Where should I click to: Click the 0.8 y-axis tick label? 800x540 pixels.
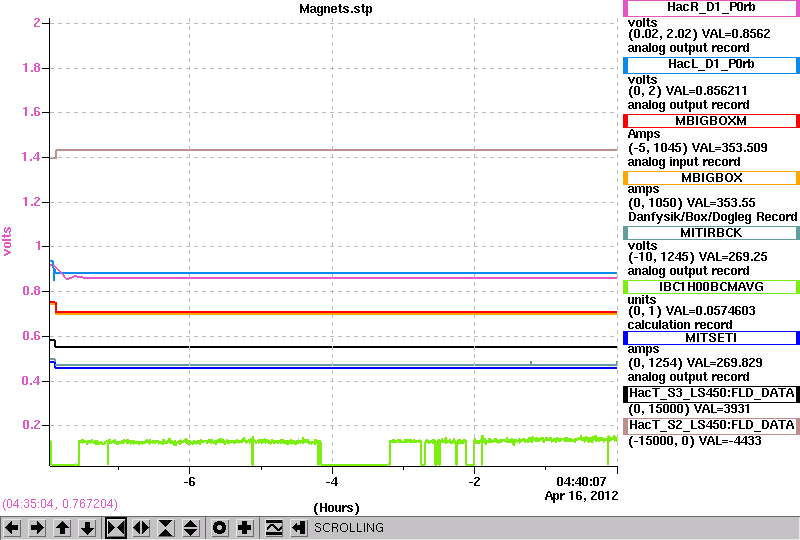point(31,291)
